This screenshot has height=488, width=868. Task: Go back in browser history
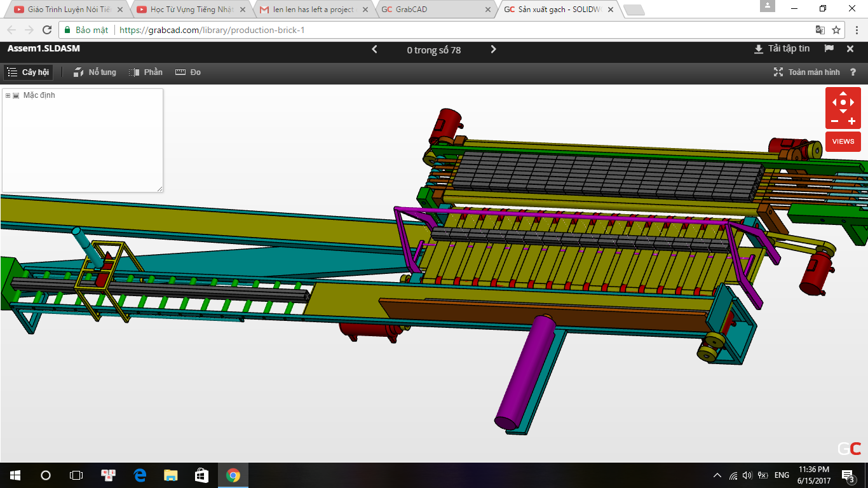pyautogui.click(x=11, y=30)
